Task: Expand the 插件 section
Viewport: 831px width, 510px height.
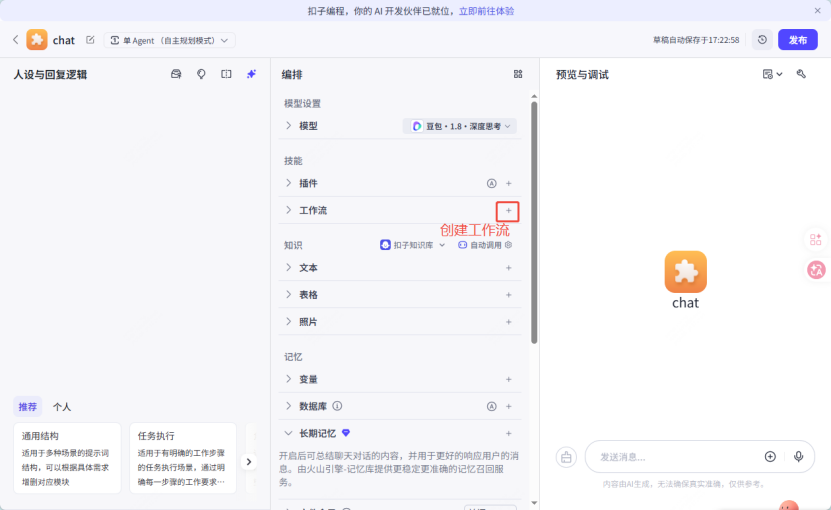Action: (288, 183)
